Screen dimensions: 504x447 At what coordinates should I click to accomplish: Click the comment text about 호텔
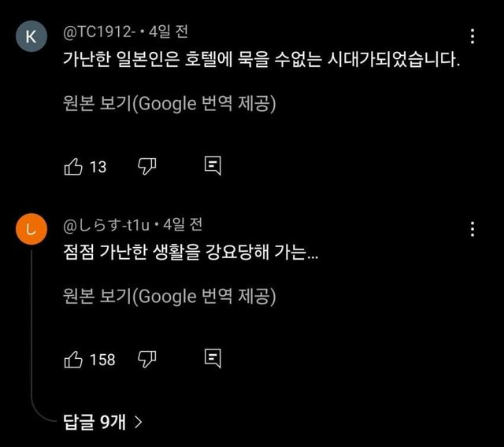pyautogui.click(x=260, y=61)
